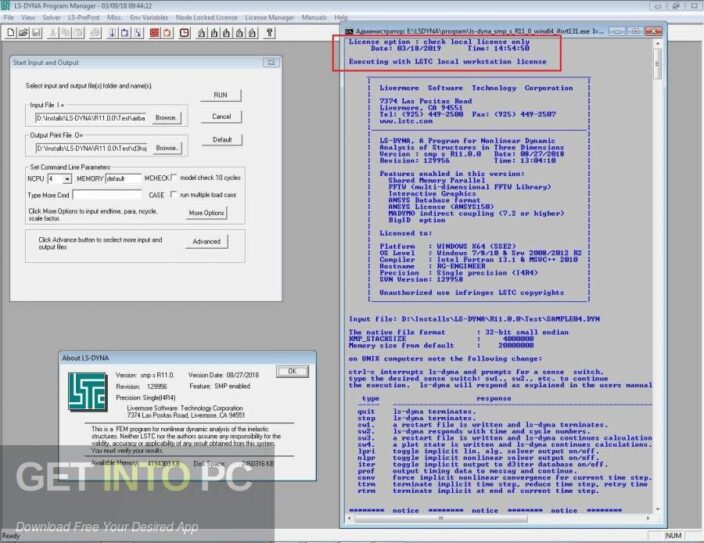Viewport: 704px width, 543px height.
Task: Enable MCHECK model check 10 cycles checkbox
Action: (x=174, y=177)
